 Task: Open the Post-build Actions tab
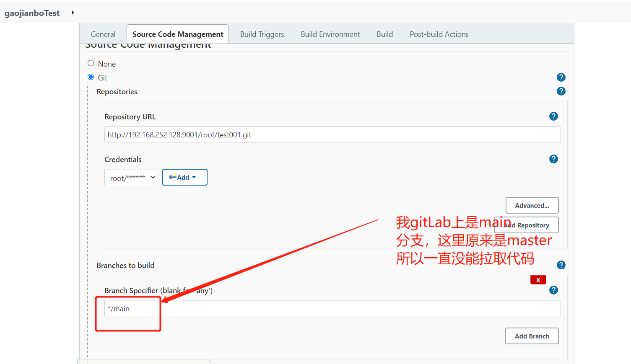(x=439, y=34)
